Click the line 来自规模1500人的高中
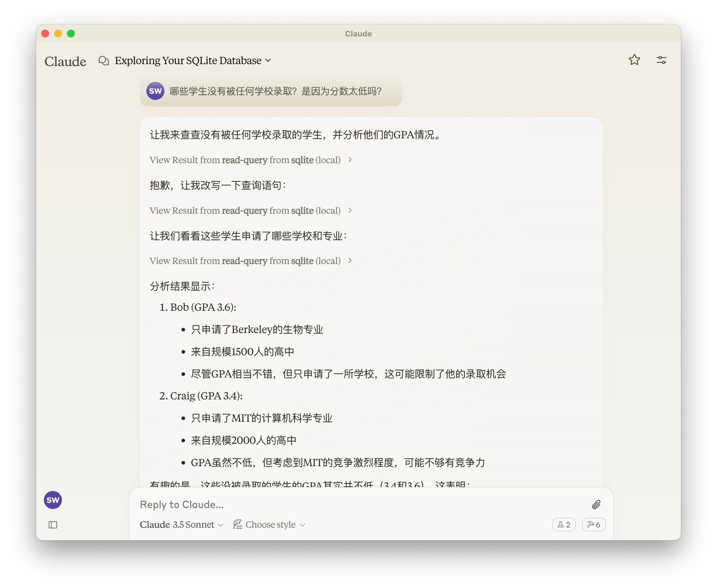This screenshot has height=588, width=717. [242, 352]
